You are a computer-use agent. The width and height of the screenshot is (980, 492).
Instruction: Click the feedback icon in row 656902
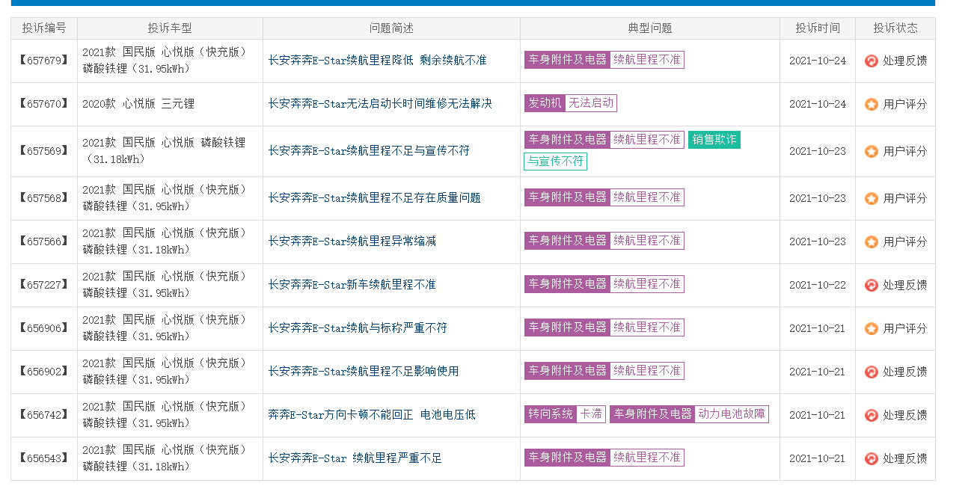pos(872,372)
